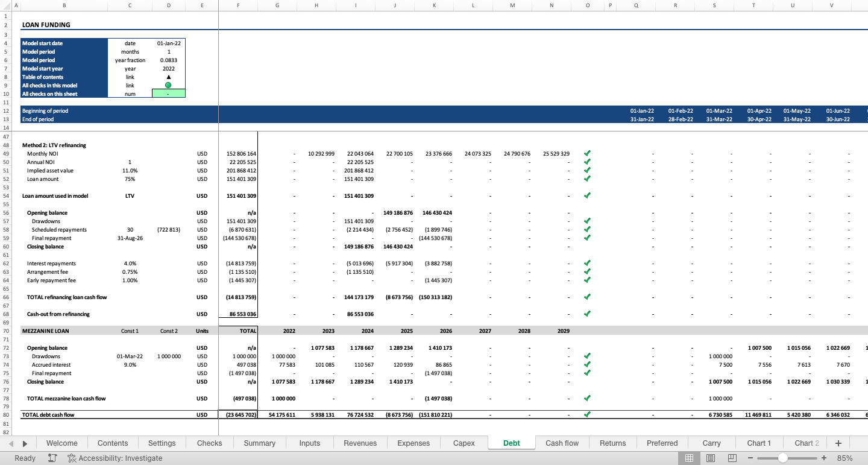Screen dimensions: 868x465
Task: Open the Preferred sheet tab
Action: point(662,443)
